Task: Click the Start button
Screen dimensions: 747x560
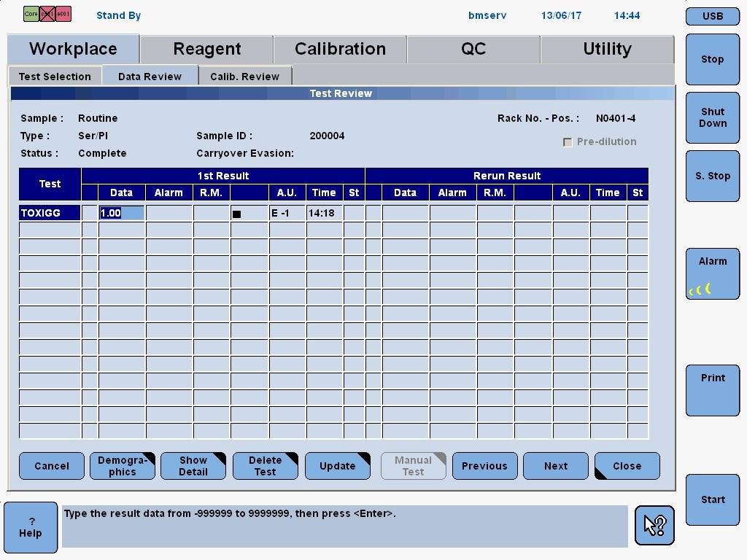Action: point(713,500)
